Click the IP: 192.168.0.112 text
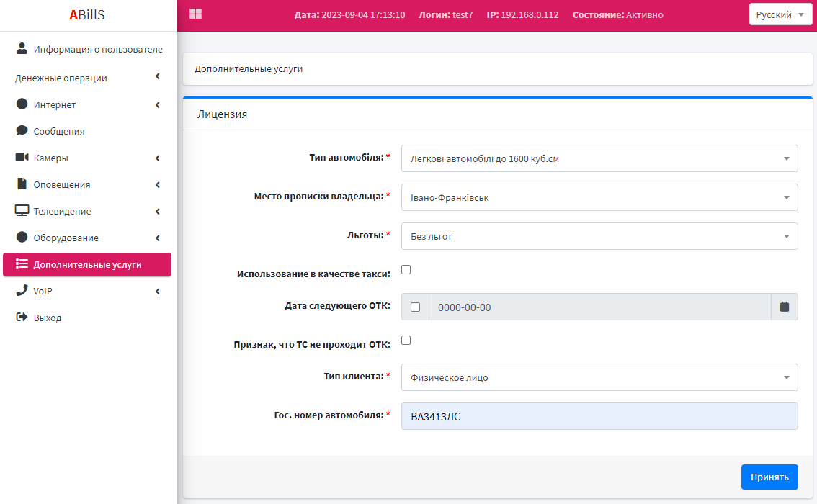 click(522, 14)
